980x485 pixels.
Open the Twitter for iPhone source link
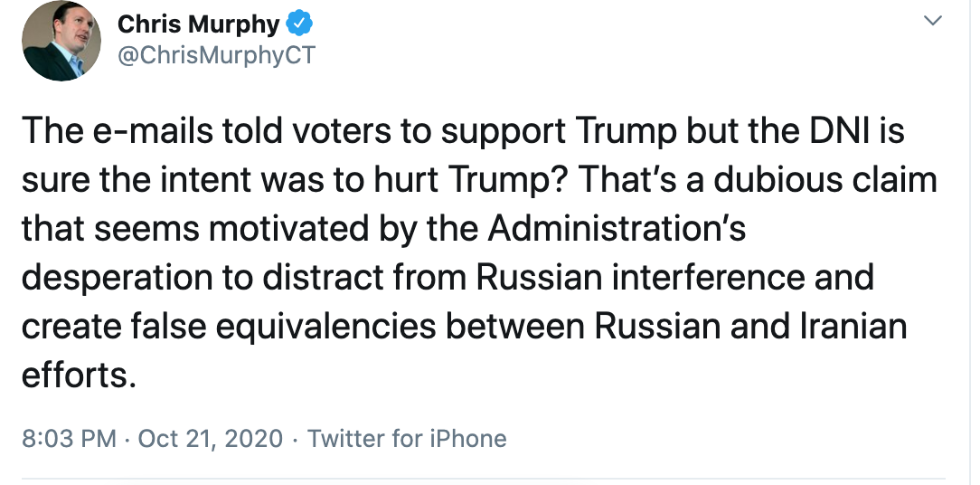click(406, 438)
